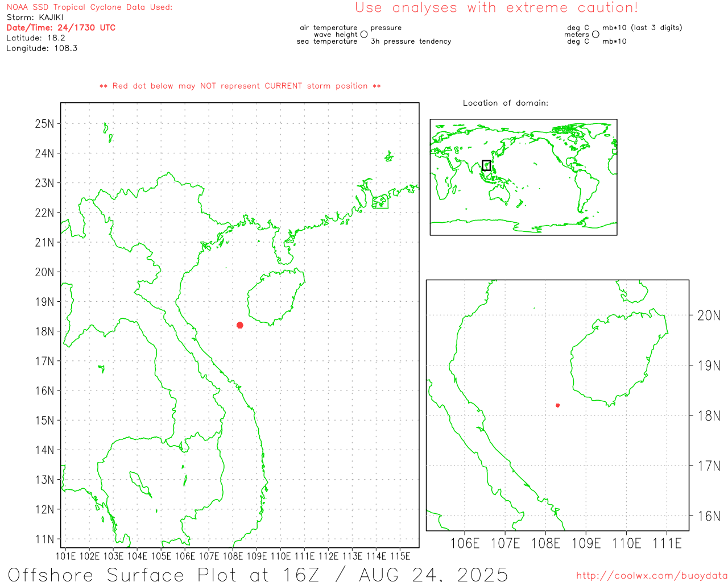Click the '101E' longitude label on main map
Screen dimensions: 728x582
coord(65,556)
